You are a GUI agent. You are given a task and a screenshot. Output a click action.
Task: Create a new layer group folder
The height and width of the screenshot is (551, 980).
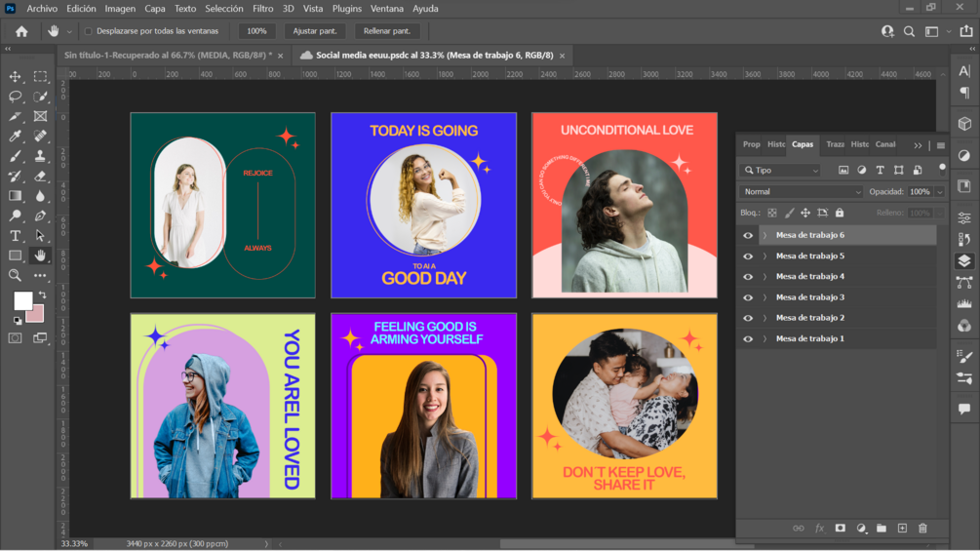(882, 529)
